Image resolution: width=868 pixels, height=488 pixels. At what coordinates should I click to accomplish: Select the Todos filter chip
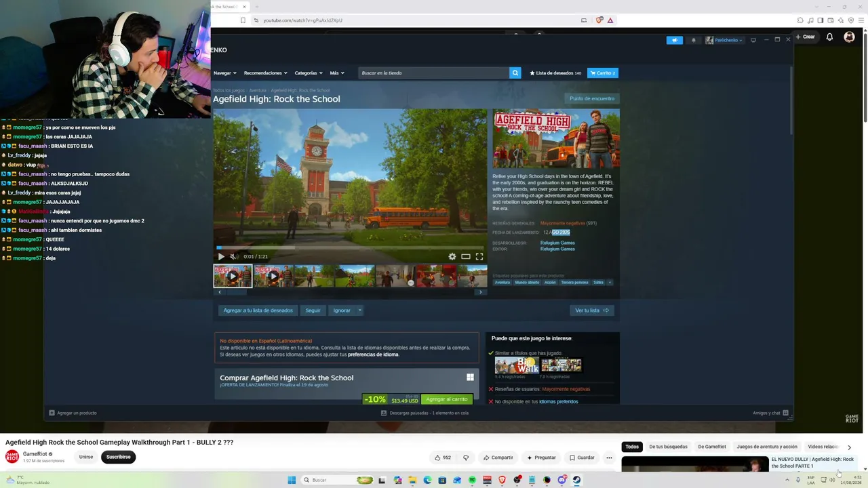(632, 447)
